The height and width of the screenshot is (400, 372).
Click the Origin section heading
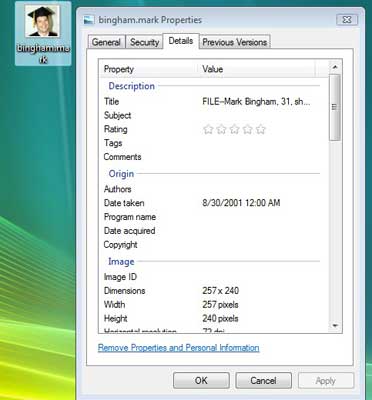pos(121,174)
